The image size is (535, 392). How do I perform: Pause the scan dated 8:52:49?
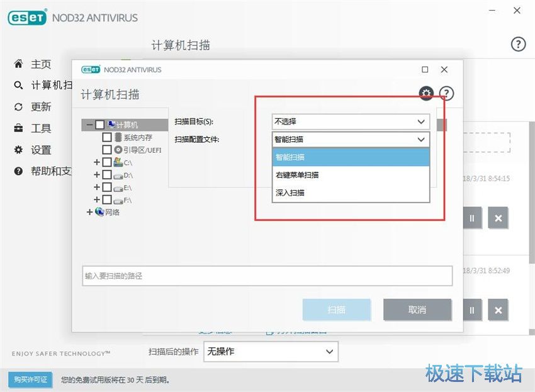coord(472,310)
